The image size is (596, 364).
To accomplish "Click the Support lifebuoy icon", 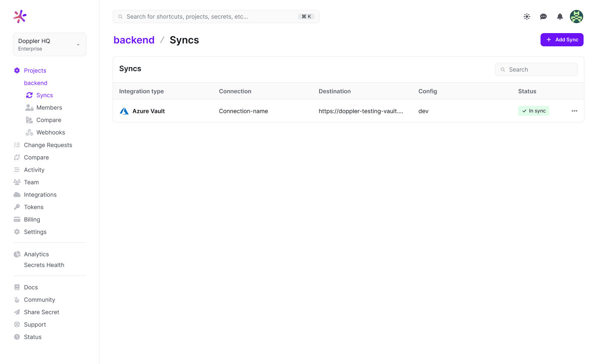I will pos(17,325).
